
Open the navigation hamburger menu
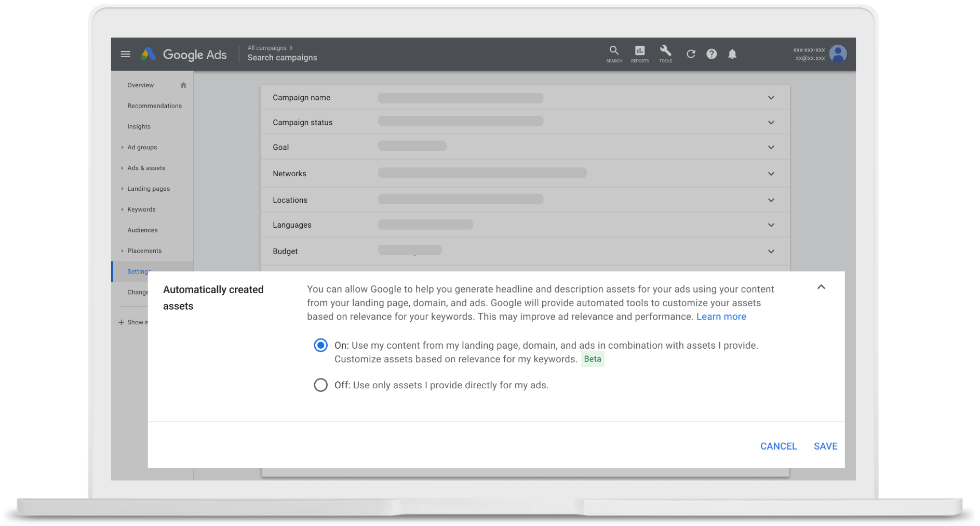click(125, 54)
